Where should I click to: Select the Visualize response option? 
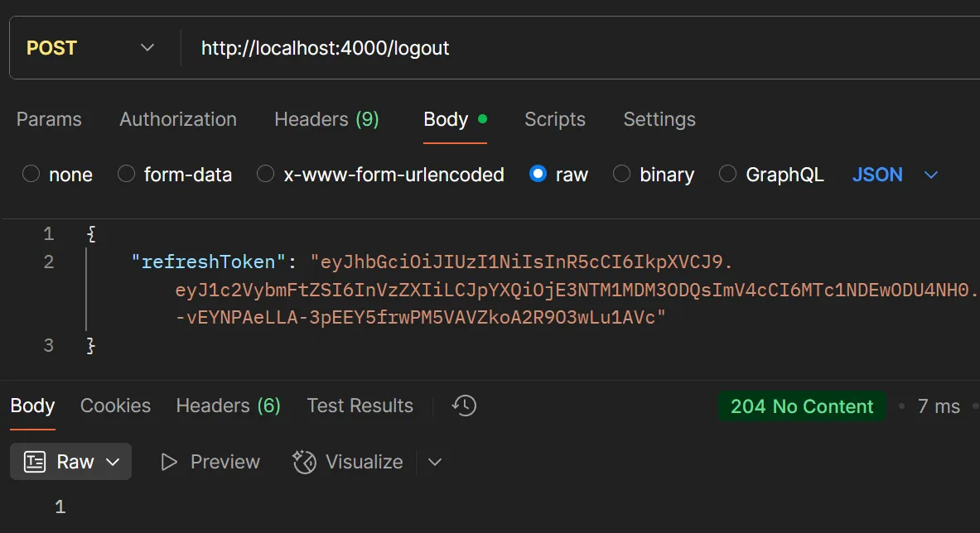click(x=348, y=462)
